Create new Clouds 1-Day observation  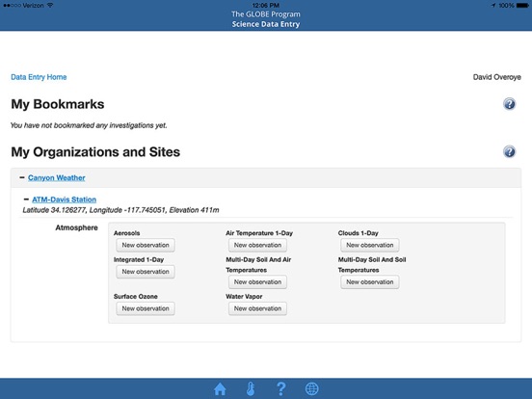point(370,245)
